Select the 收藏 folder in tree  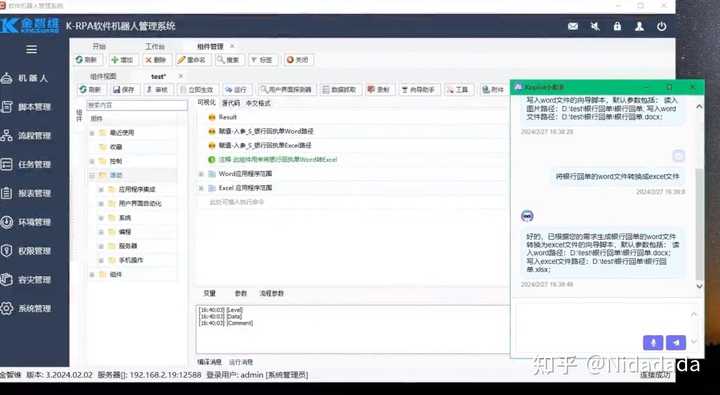(117, 147)
